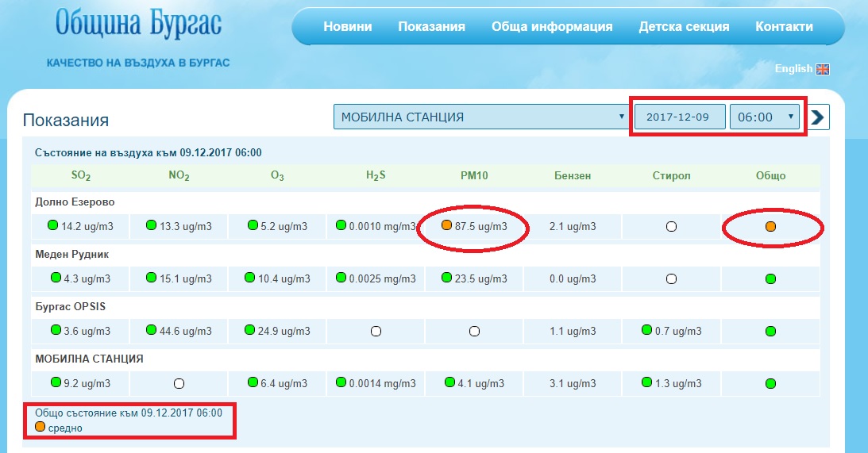Click the SO2 column header
The width and height of the screenshot is (868, 453).
(81, 176)
